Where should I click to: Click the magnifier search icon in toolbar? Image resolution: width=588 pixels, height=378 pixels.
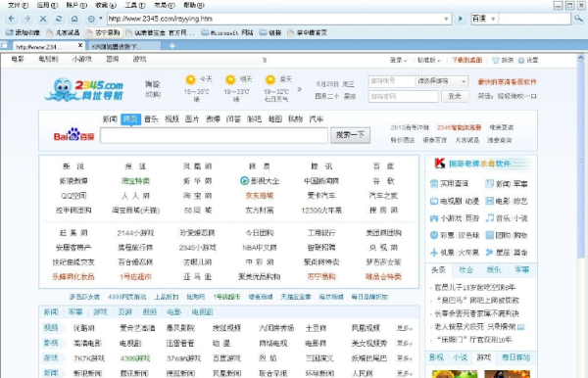tap(578, 18)
